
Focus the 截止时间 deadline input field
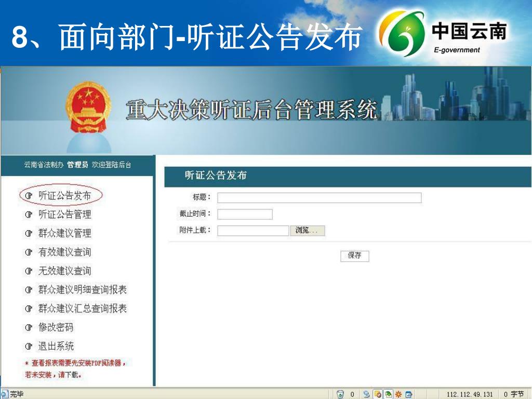tap(245, 214)
